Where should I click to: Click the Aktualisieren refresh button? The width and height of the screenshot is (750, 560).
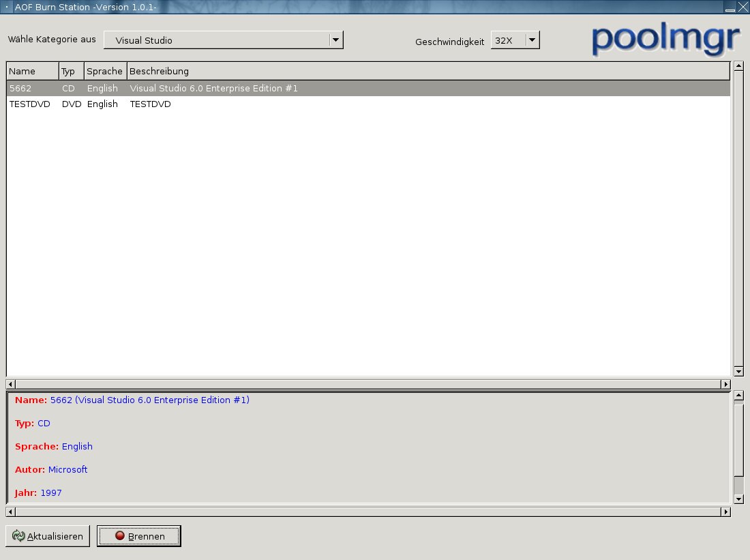click(x=47, y=535)
